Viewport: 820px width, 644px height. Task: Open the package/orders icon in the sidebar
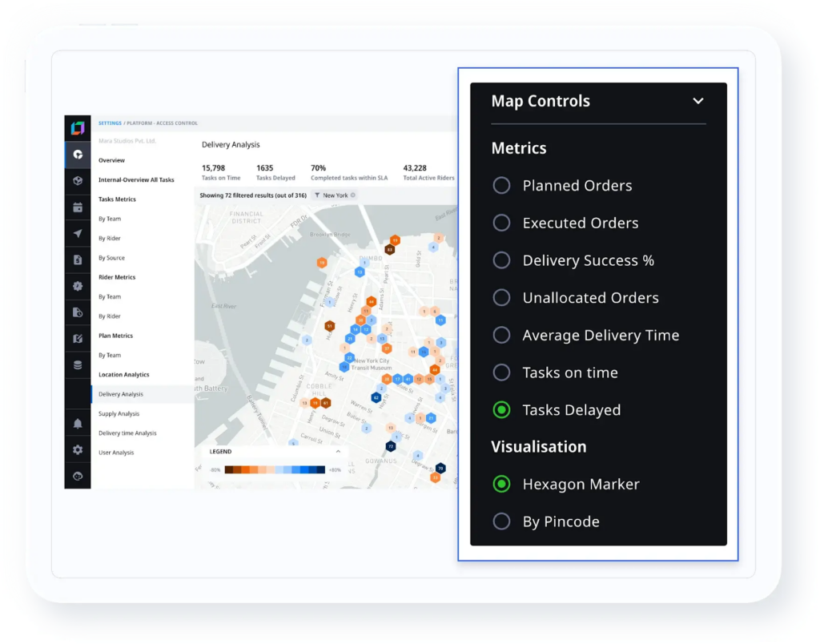(x=78, y=178)
